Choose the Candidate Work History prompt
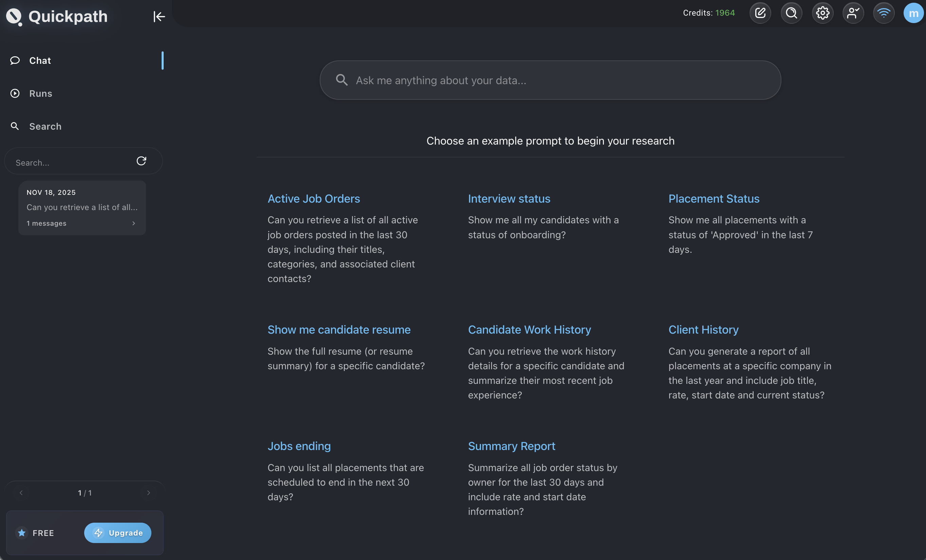This screenshot has width=926, height=560. point(529,330)
